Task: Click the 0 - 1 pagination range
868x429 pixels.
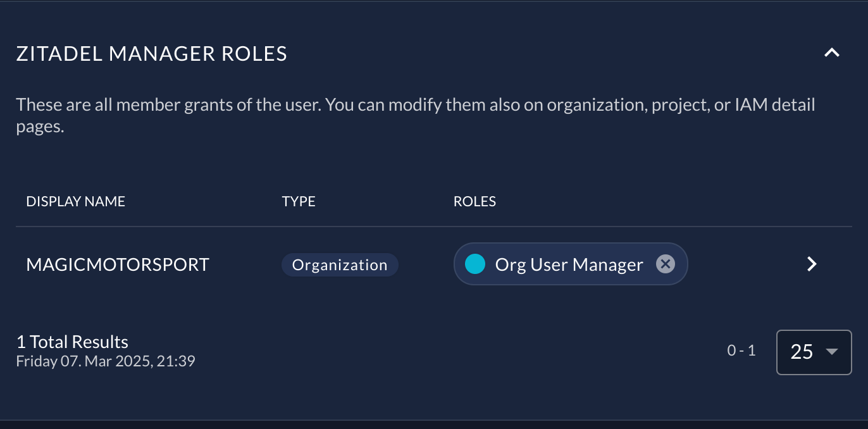Action: point(741,351)
